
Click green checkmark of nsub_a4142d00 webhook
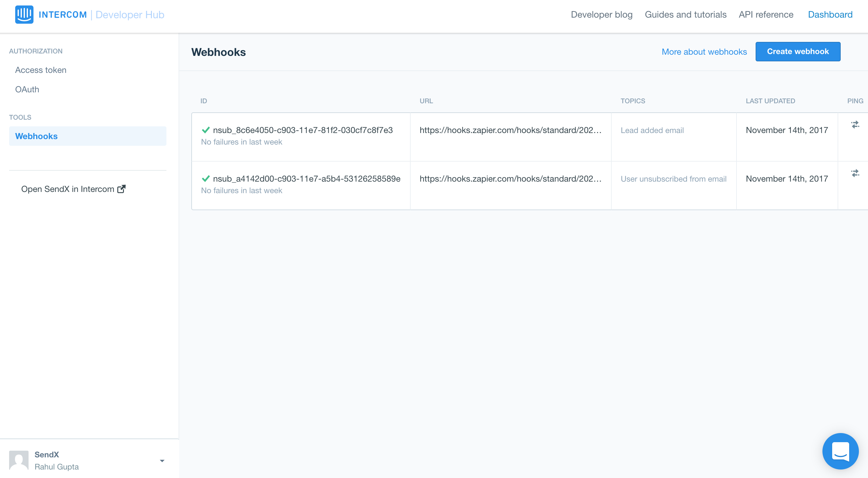[206, 179]
